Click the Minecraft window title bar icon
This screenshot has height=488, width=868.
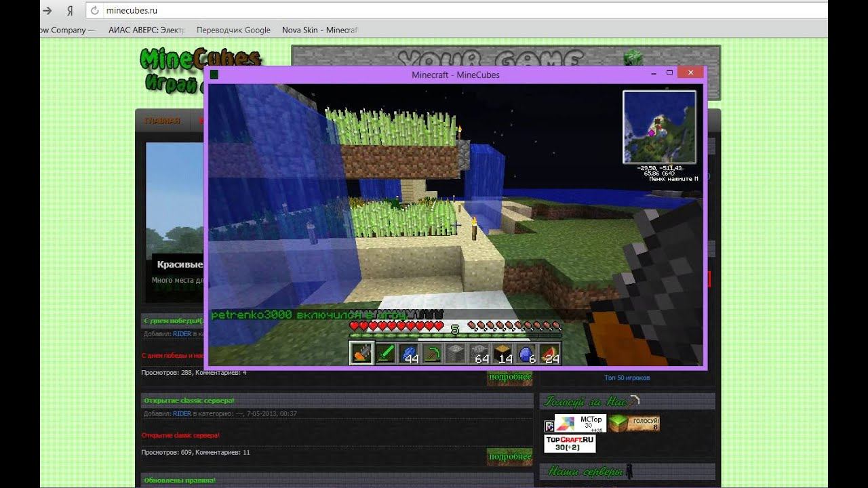pyautogui.click(x=214, y=75)
